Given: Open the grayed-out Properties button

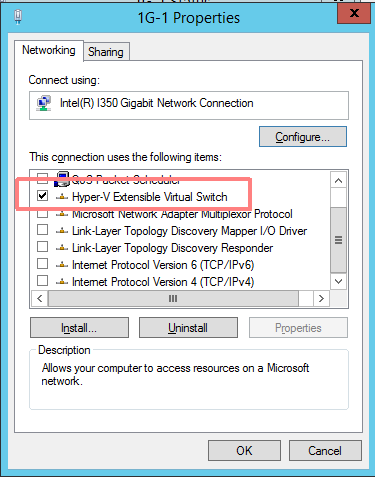Looking at the screenshot, I should click(x=298, y=328).
